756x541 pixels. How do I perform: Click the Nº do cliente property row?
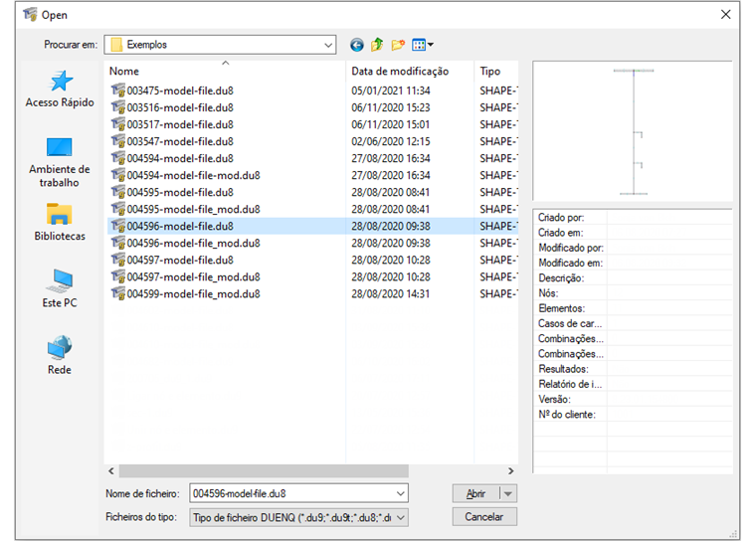coord(633,414)
